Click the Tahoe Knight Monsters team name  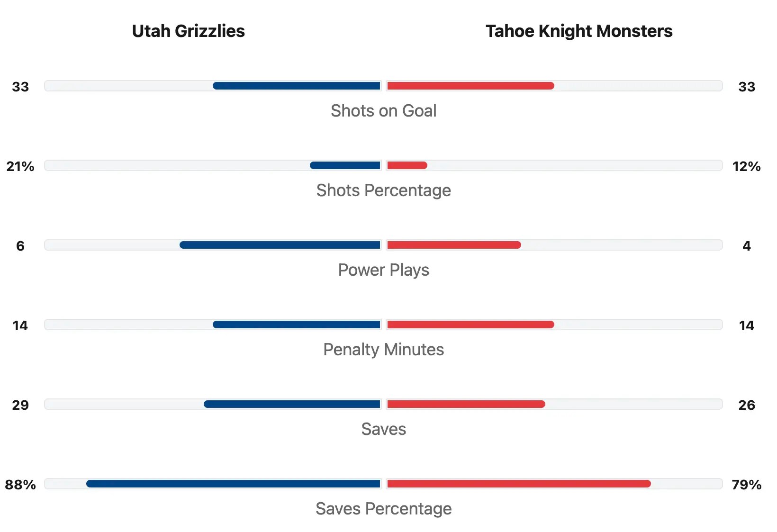coord(578,31)
